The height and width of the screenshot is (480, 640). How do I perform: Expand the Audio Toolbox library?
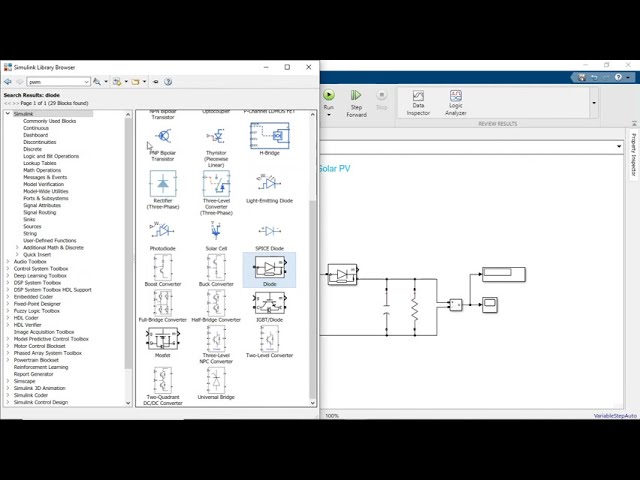(x=7, y=261)
